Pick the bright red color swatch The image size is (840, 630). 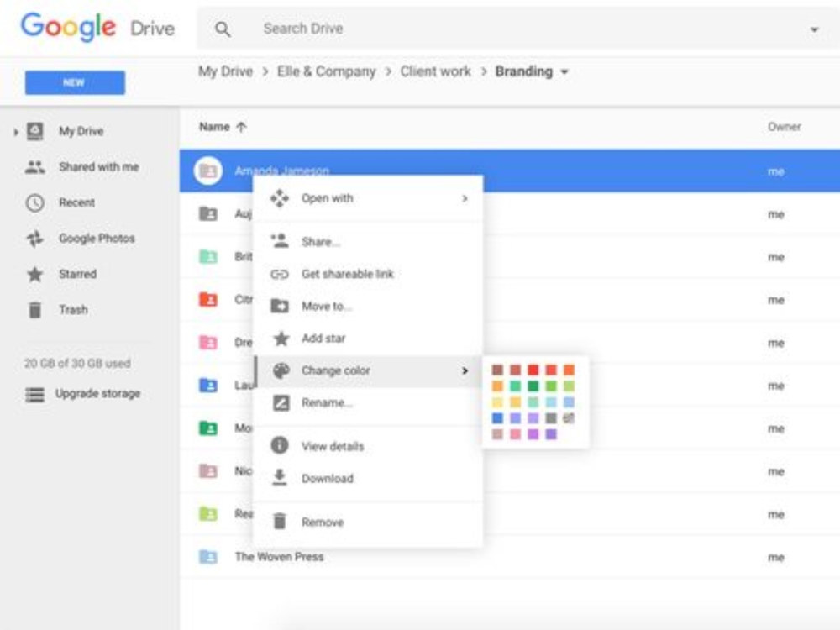click(x=533, y=370)
